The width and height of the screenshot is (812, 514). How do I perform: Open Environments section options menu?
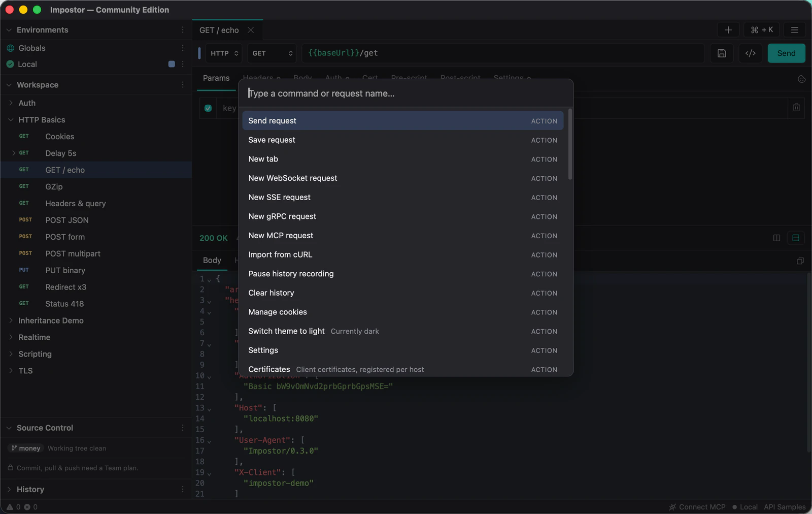click(183, 30)
